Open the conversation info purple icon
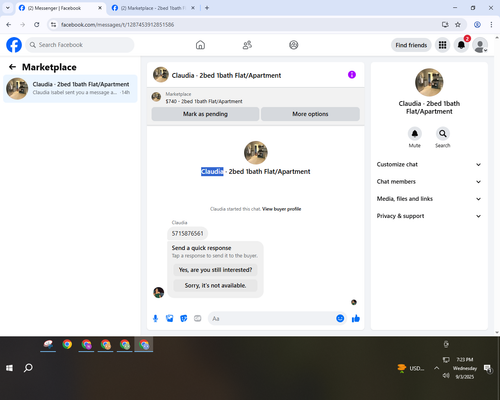Screen dimensions: 500x400 tap(352, 75)
